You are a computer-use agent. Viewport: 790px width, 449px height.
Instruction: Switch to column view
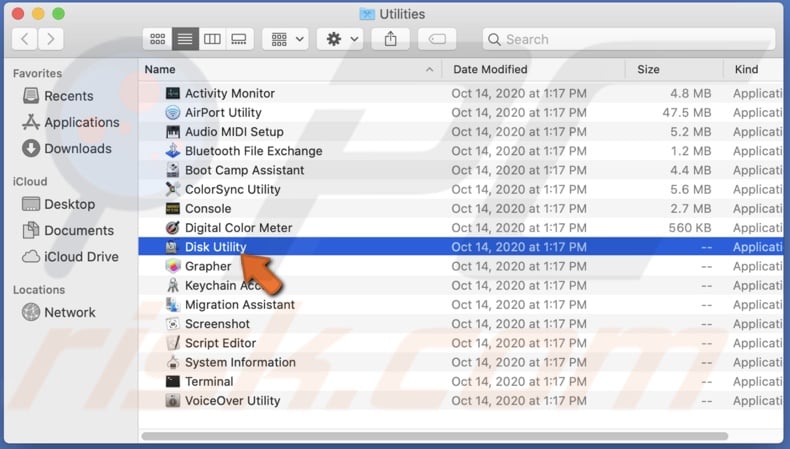212,39
